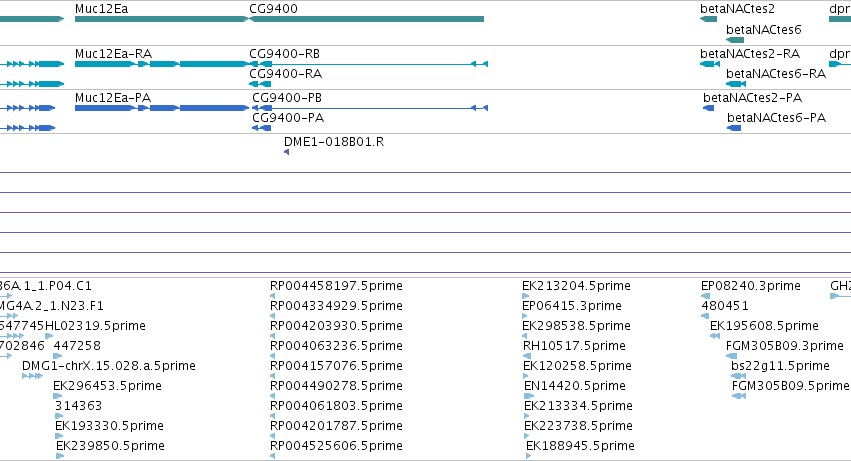This screenshot has width=851, height=461.
Task: Click the Muc12Ea-PA protein glyph
Action: point(162,108)
